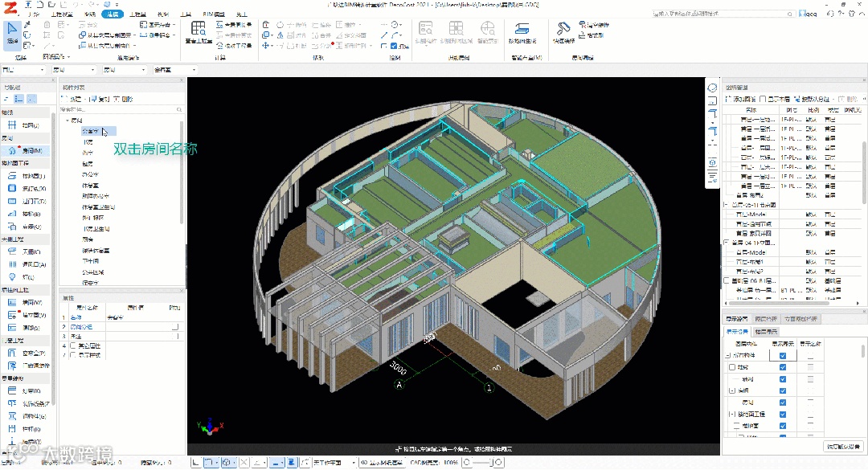Screen dimensions: 868x470
Task: Switch to 楼层显示 sub-tab
Action: 766,332
